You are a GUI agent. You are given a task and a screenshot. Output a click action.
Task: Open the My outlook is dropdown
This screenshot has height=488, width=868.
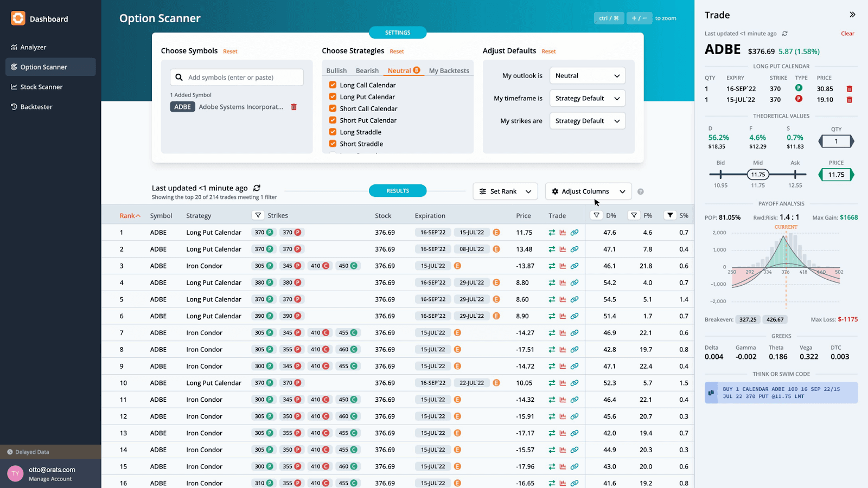587,76
